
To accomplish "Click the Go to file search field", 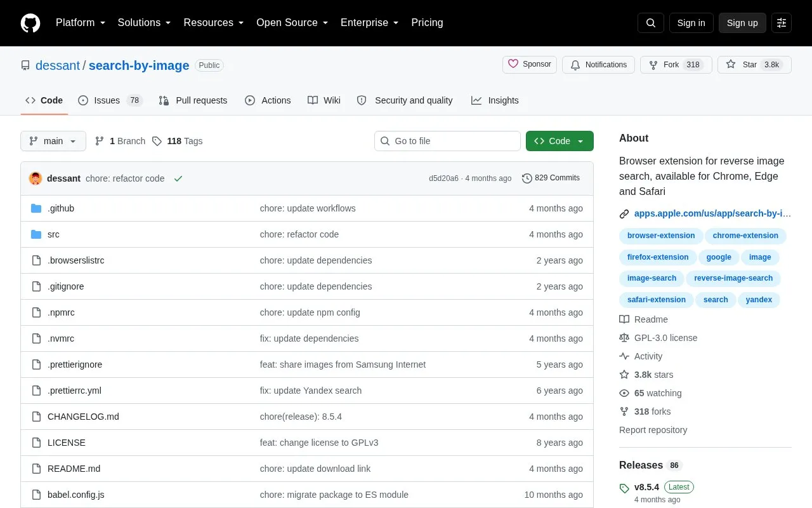I will pyautogui.click(x=447, y=141).
